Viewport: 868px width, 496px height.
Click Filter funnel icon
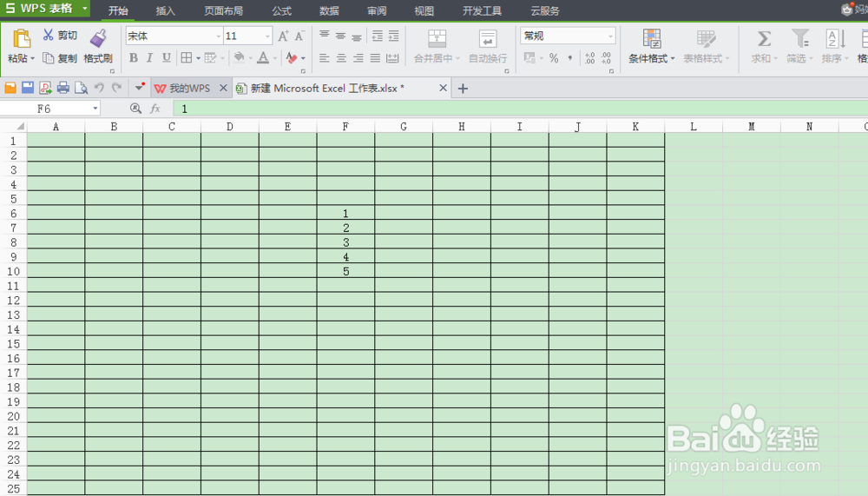(800, 38)
